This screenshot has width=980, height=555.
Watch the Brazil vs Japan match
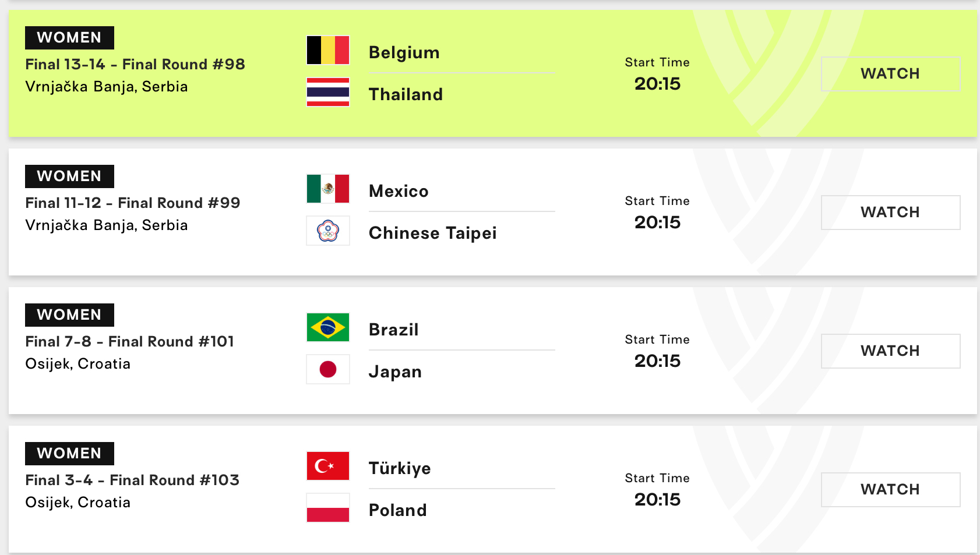point(890,351)
